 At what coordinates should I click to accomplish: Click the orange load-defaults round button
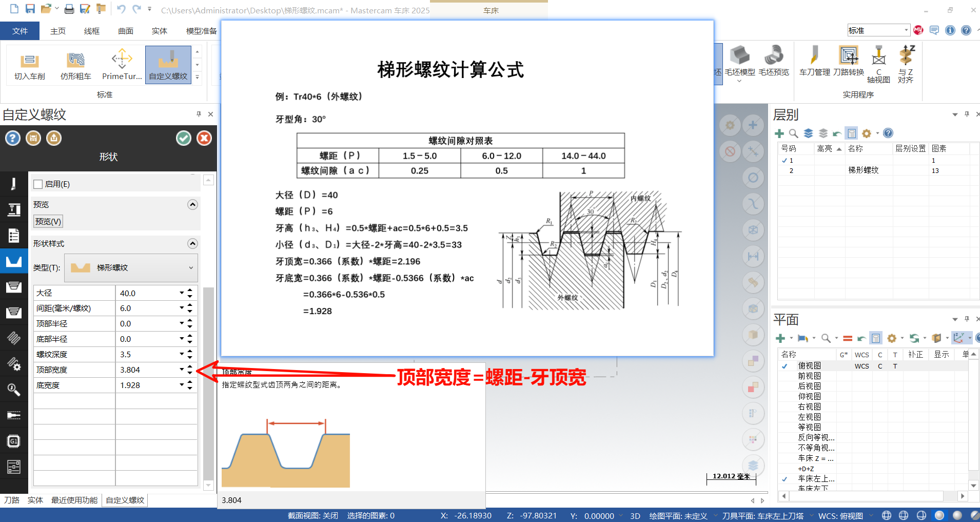54,138
